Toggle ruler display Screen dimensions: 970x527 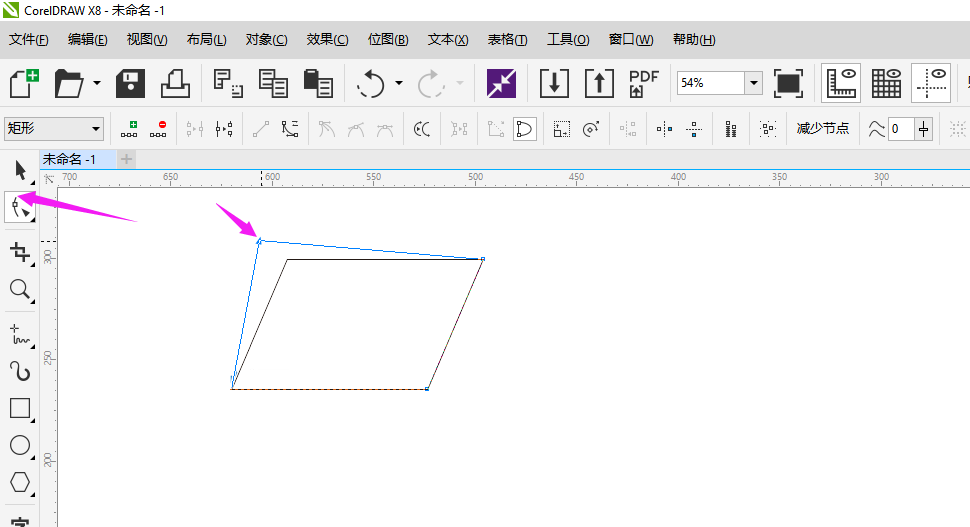pos(841,84)
